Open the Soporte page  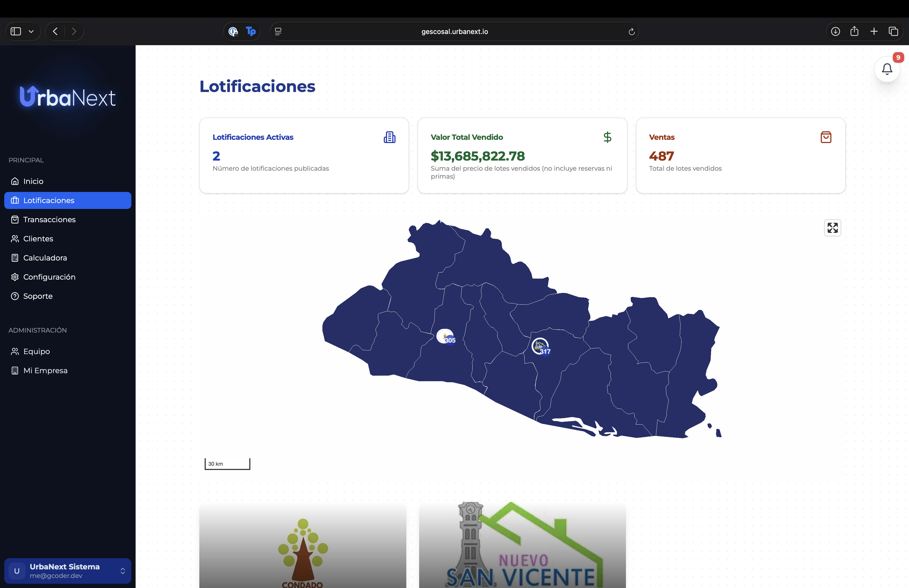click(x=68, y=296)
